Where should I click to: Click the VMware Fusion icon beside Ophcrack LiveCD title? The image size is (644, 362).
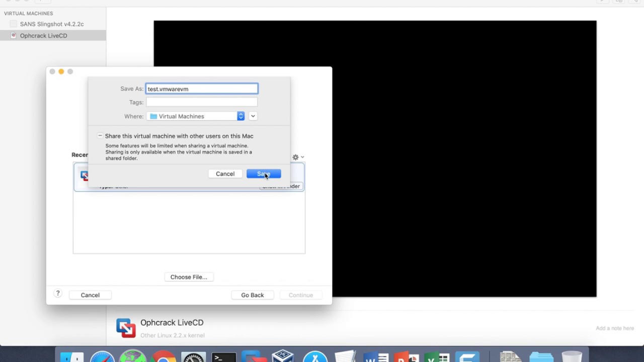126,328
